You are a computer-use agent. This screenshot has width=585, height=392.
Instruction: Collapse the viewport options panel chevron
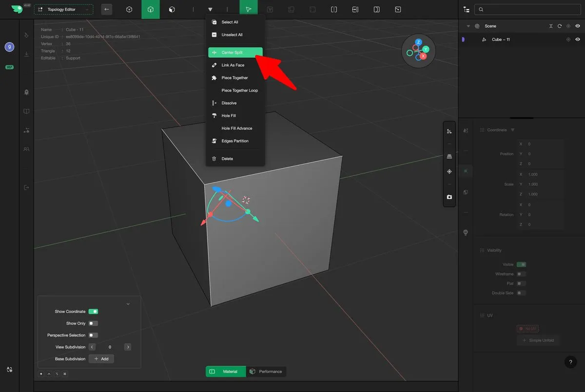pos(128,304)
